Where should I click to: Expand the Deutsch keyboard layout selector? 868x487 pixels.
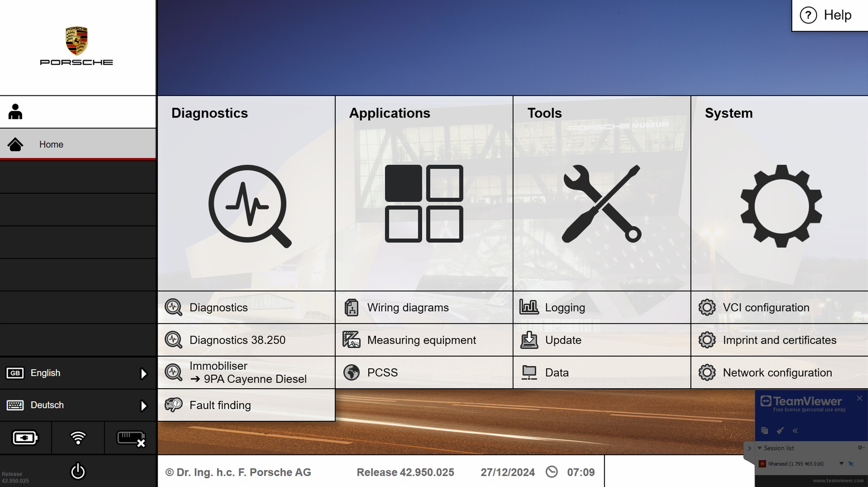[78, 405]
